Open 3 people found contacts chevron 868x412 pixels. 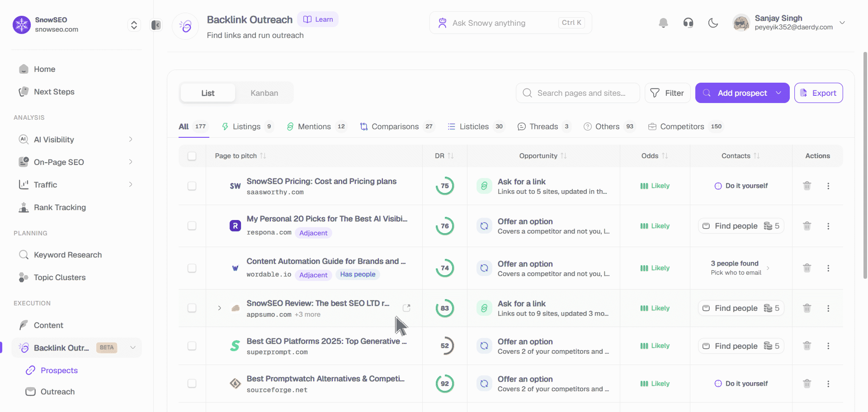(768, 268)
